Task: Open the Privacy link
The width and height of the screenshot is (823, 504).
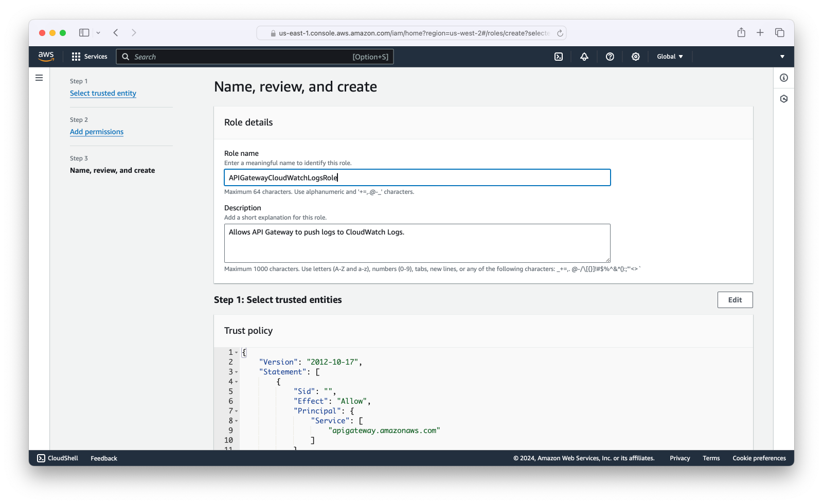Action: (679, 458)
